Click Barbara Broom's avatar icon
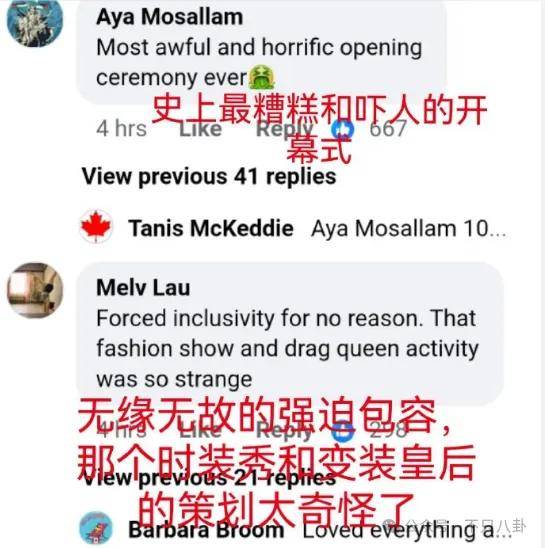The height and width of the screenshot is (548, 545). (x=96, y=528)
